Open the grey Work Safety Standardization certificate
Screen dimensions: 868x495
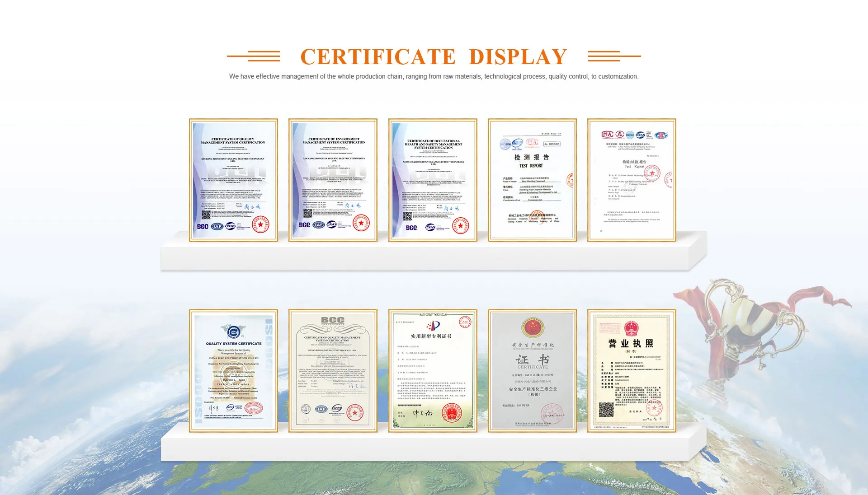pyautogui.click(x=532, y=370)
